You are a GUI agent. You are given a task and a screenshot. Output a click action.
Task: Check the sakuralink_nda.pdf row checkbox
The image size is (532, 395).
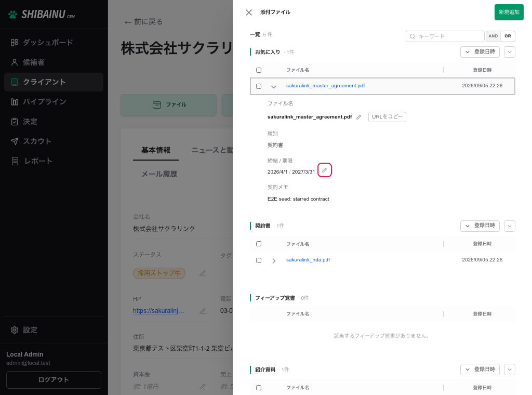click(x=259, y=260)
